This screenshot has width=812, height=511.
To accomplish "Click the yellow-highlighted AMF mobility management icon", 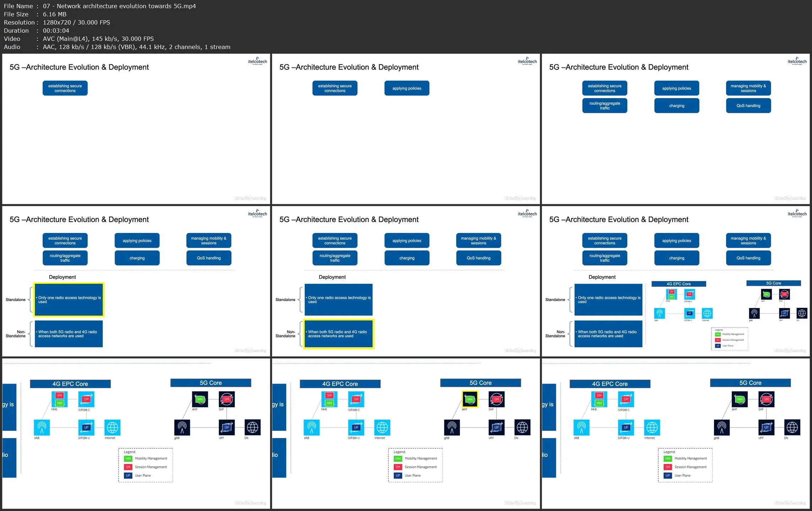I will pos(470,399).
